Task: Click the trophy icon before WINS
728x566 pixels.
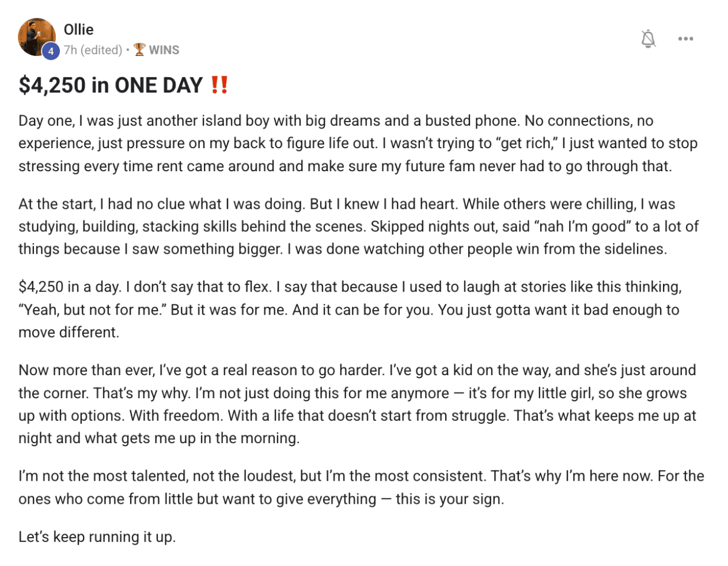Action: pyautogui.click(x=139, y=50)
